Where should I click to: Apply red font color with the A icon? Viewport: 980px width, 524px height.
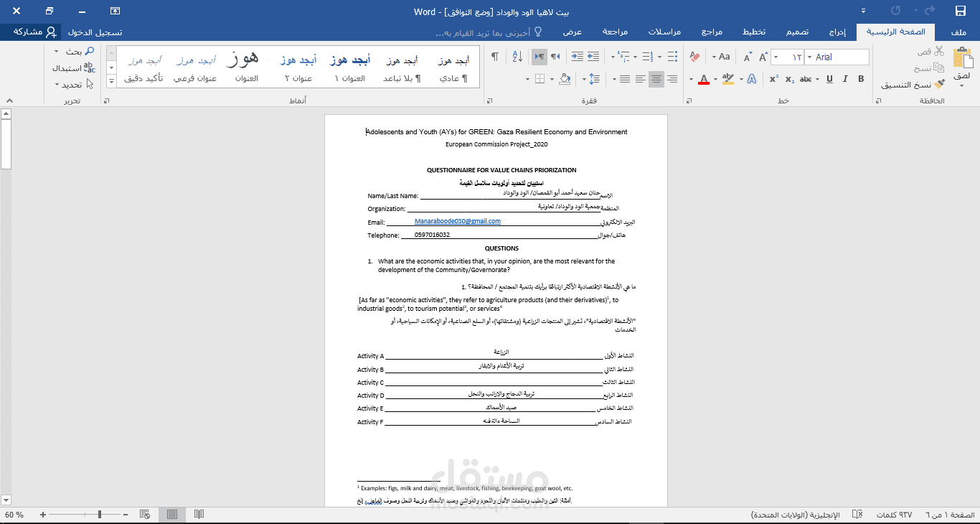704,80
